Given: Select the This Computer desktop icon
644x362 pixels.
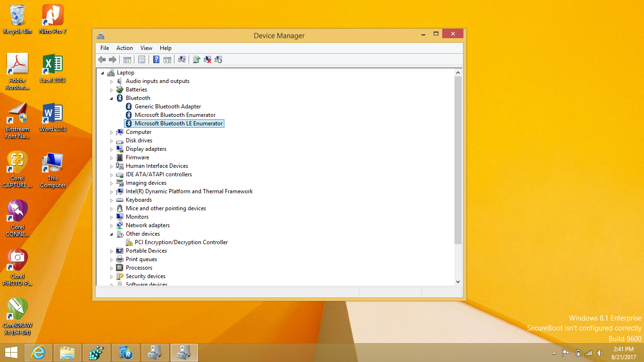Looking at the screenshot, I should pyautogui.click(x=53, y=170).
